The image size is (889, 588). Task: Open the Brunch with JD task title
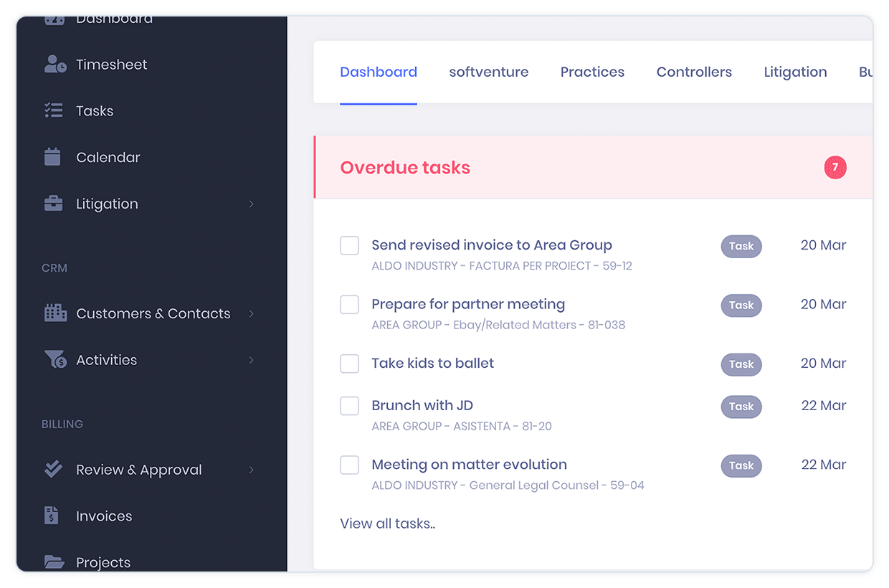point(422,405)
